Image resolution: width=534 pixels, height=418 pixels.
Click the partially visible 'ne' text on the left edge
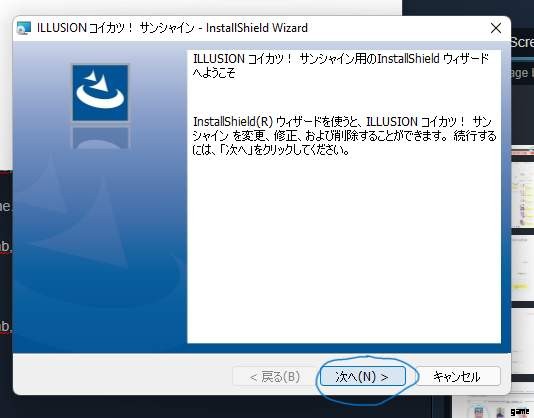click(x=5, y=206)
